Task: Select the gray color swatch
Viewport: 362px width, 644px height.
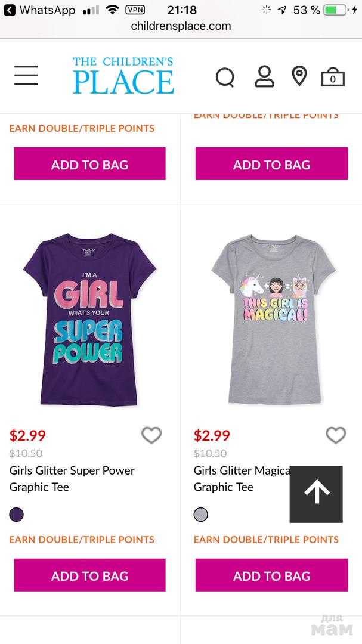Action: point(201,514)
